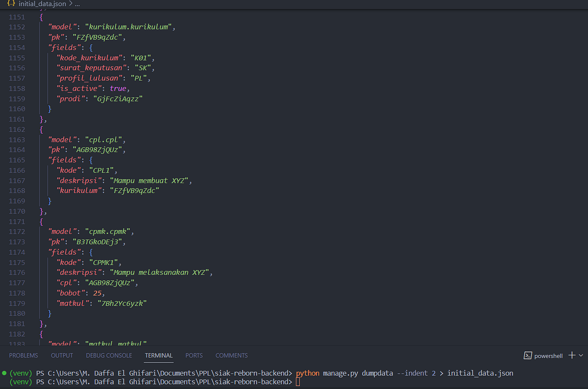Place cursor in the active terminal prompt

click(298, 382)
